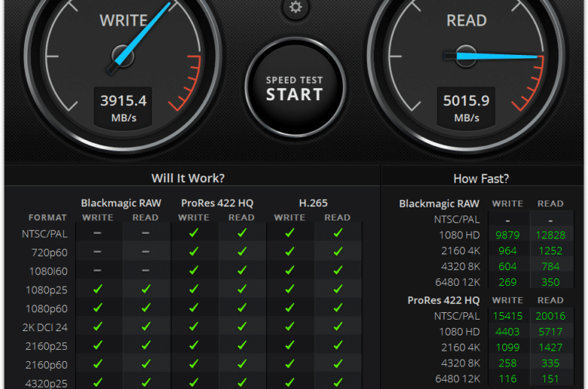Click Blackmagic RAW 2160 4K read value 1252
Image resolution: width=588 pixels, height=389 pixels.
(x=550, y=251)
